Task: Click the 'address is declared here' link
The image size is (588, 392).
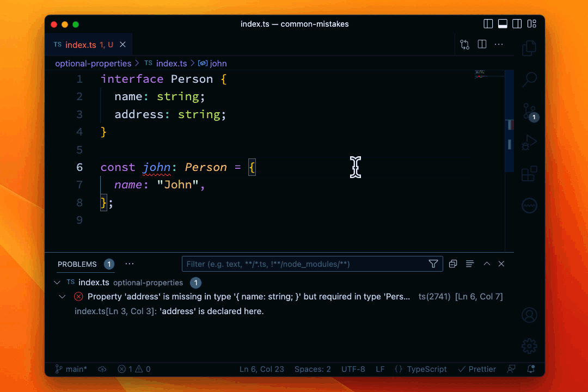Action: 169,311
